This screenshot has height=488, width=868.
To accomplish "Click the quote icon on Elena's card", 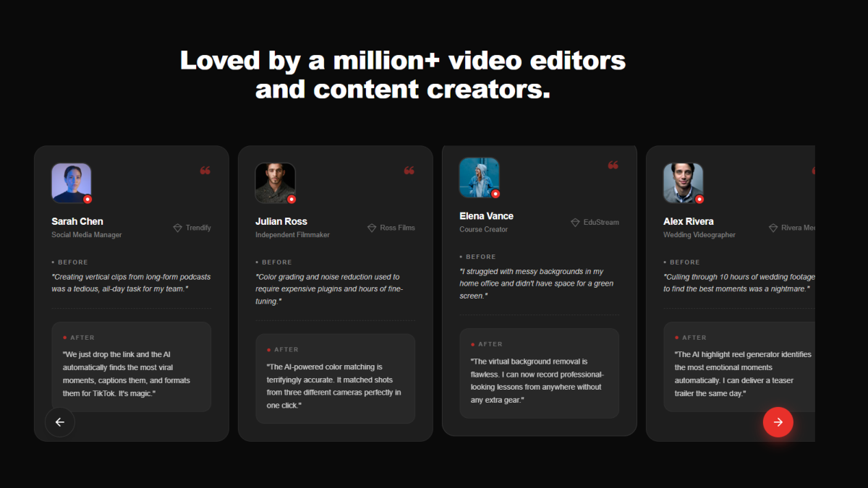I will (x=613, y=166).
